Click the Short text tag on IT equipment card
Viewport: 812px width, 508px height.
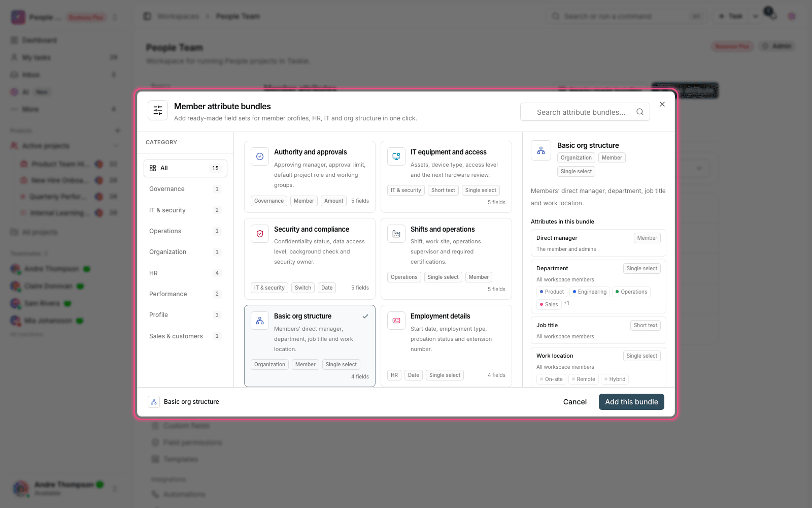443,190
